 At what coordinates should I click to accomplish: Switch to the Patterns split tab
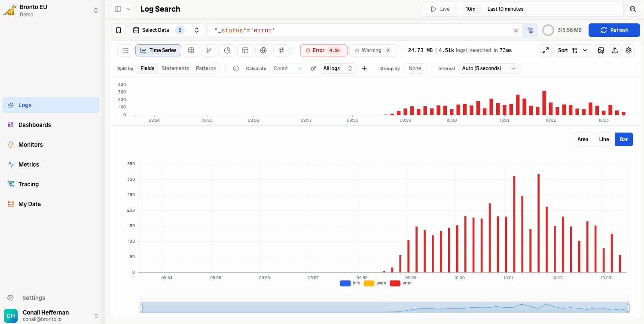[206, 68]
